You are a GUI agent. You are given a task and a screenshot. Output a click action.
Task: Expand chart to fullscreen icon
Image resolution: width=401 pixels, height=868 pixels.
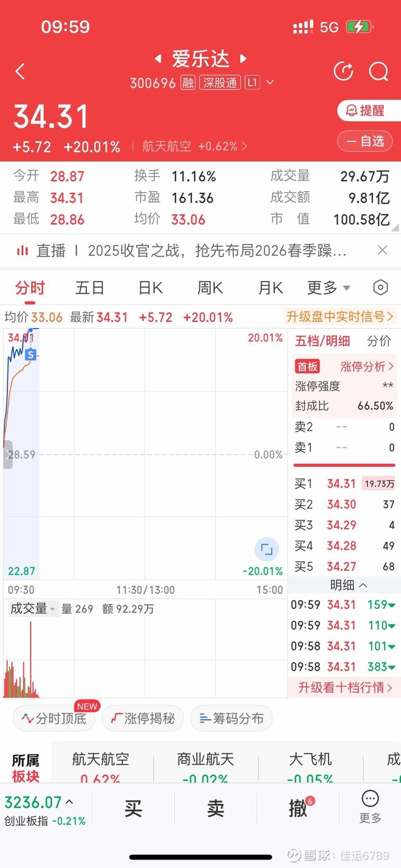click(267, 549)
